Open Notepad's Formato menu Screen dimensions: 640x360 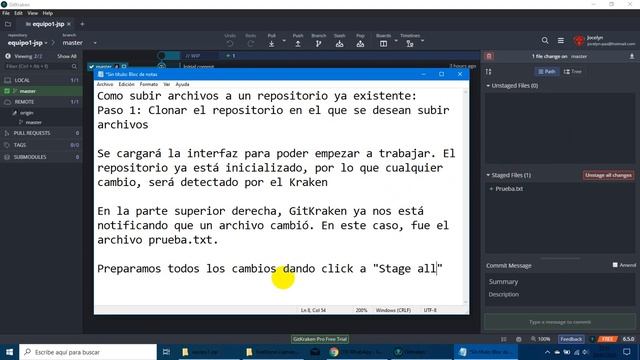click(x=149, y=84)
